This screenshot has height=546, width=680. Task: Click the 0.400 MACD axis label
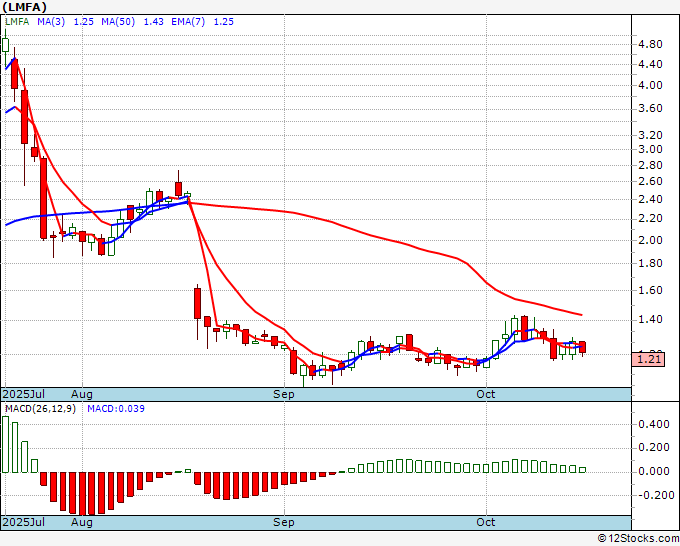(653, 424)
